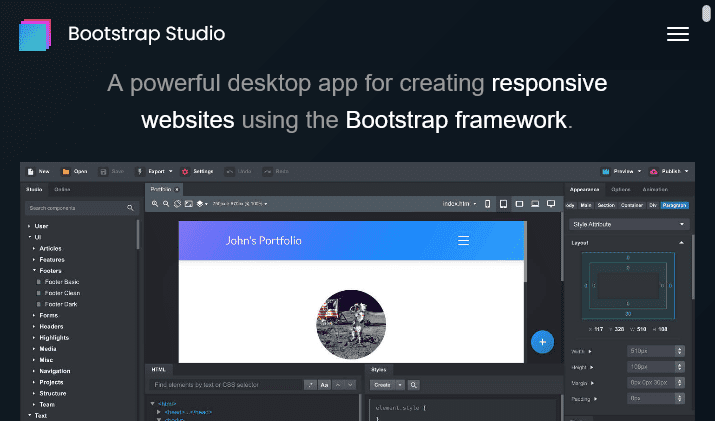The height and width of the screenshot is (421, 715).
Task: Switch to the Options tab
Action: (620, 189)
